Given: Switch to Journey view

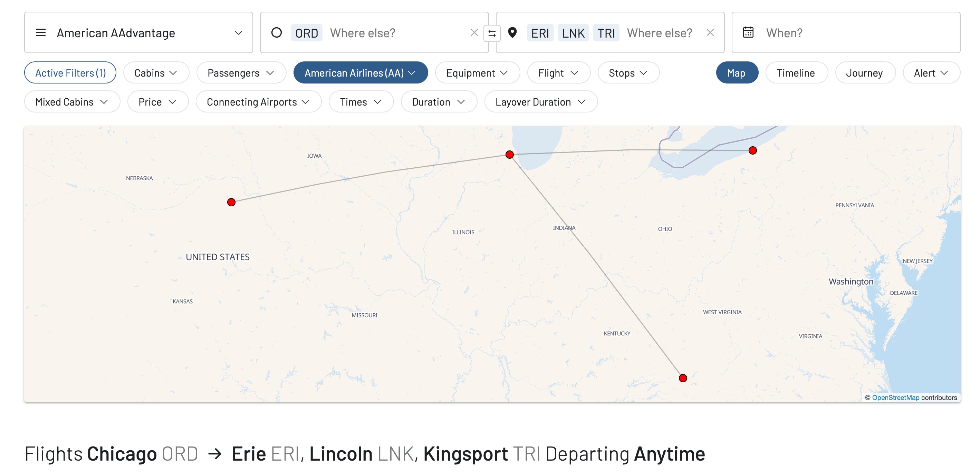Looking at the screenshot, I should 864,72.
